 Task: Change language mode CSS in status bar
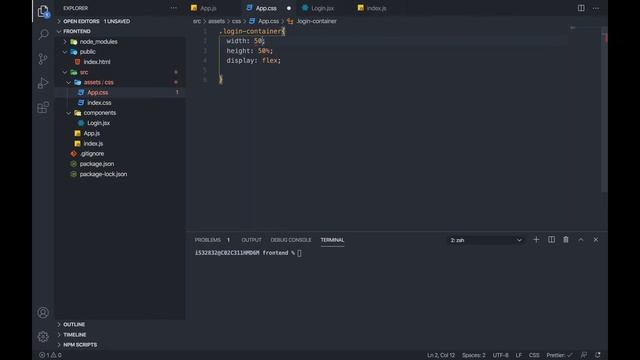534,355
